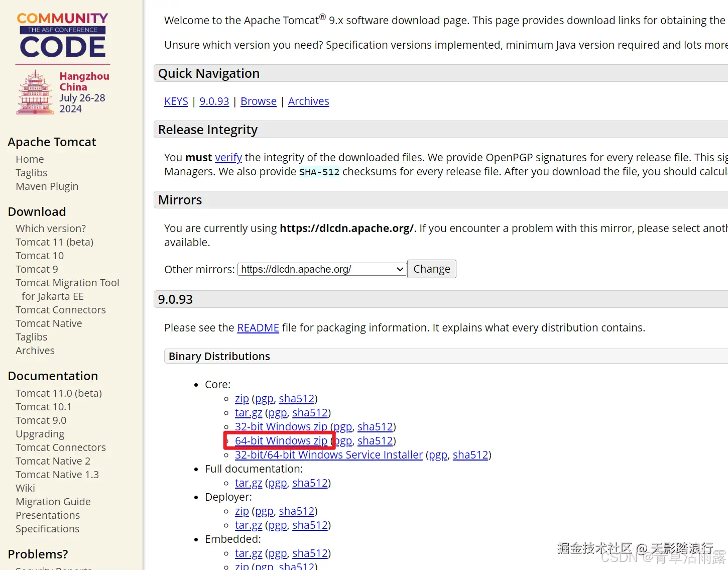Open the sha512 link for 32-bit Windows zip

375,427
